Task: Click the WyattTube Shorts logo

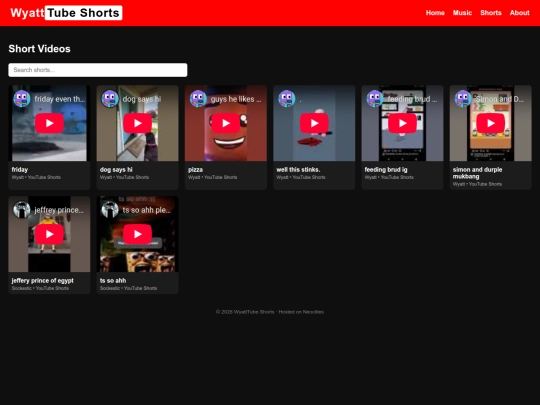Action: coord(66,13)
